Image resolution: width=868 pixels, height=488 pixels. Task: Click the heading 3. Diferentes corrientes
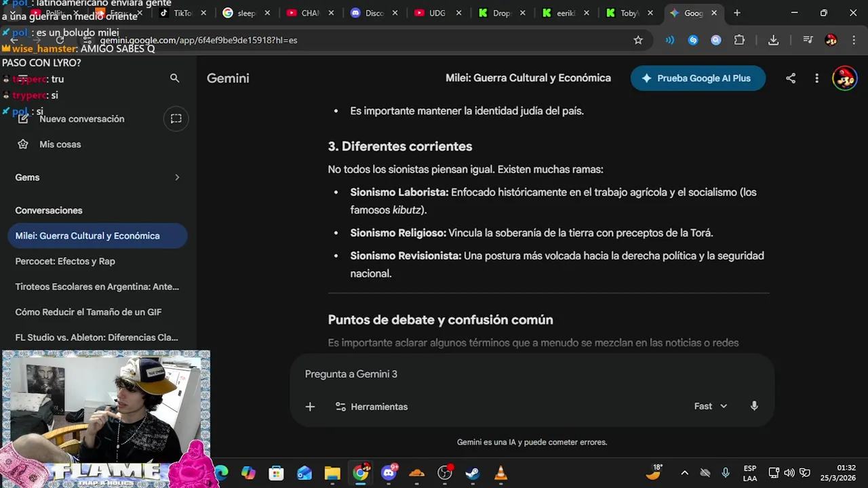click(x=399, y=146)
